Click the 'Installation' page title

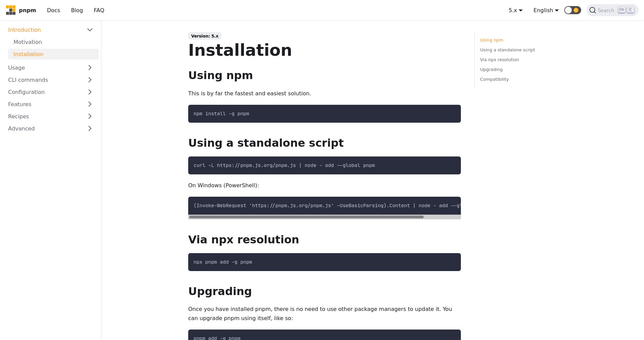240,50
